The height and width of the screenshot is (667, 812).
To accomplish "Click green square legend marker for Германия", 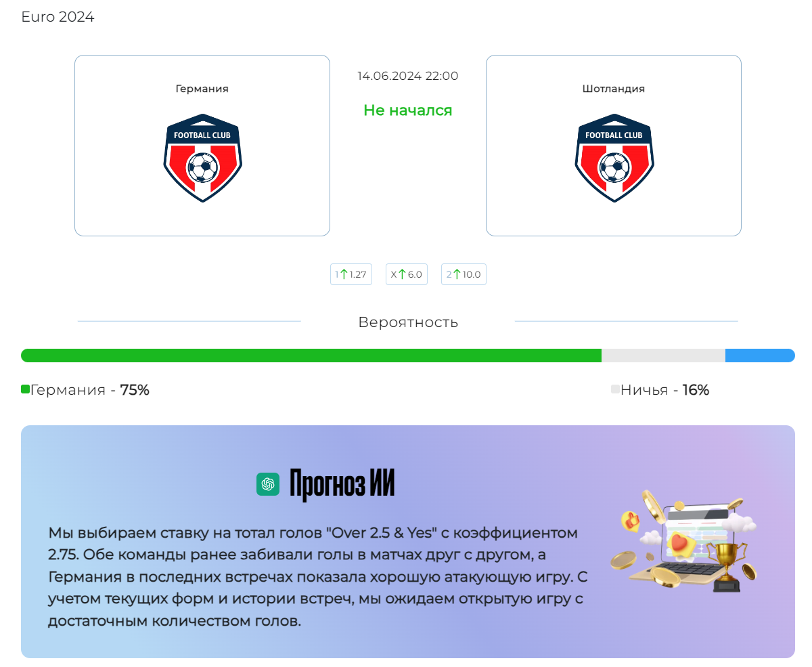I will point(25,389).
